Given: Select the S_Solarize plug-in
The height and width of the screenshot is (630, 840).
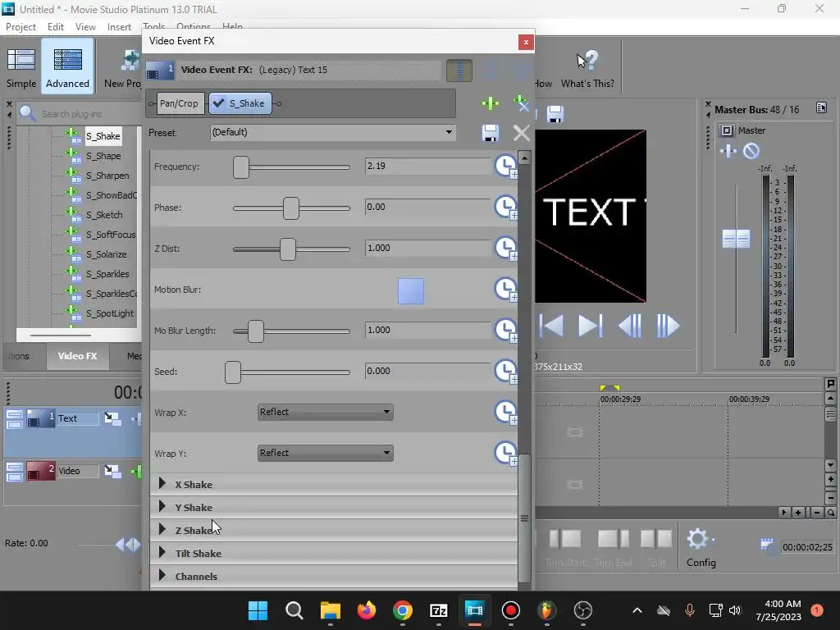Looking at the screenshot, I should point(107,254).
